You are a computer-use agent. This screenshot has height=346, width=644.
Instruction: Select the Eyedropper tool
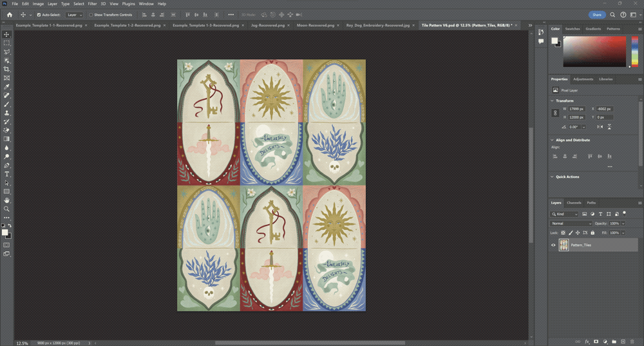(6, 87)
